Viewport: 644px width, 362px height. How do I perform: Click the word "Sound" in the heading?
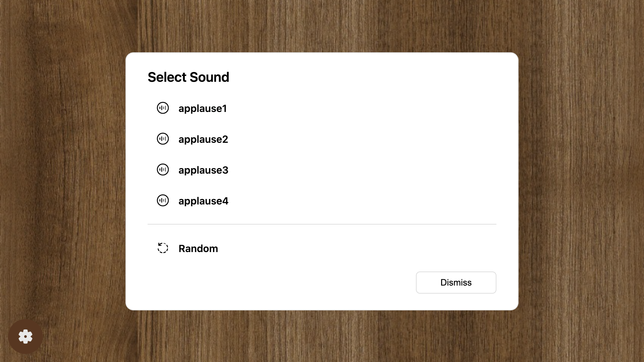pos(210,77)
